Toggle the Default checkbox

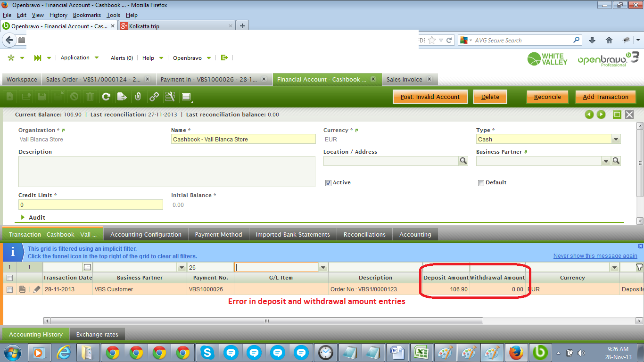481,183
